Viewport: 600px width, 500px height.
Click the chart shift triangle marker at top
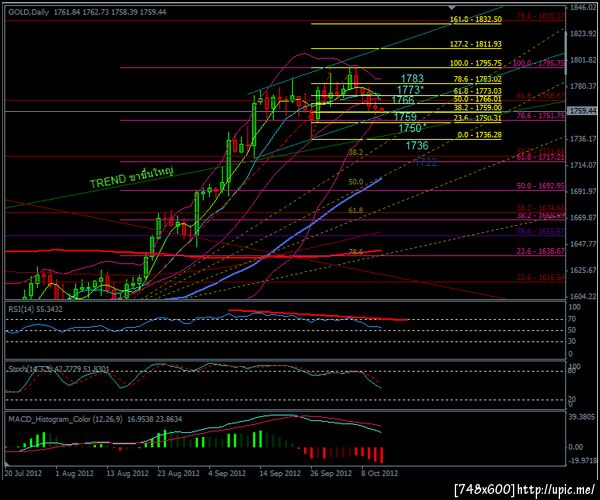tap(452, 7)
